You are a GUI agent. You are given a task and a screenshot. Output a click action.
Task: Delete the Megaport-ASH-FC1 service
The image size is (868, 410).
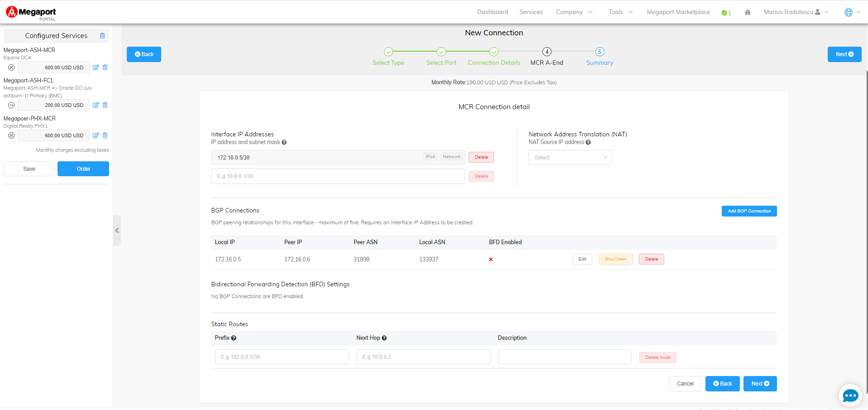[x=105, y=105]
